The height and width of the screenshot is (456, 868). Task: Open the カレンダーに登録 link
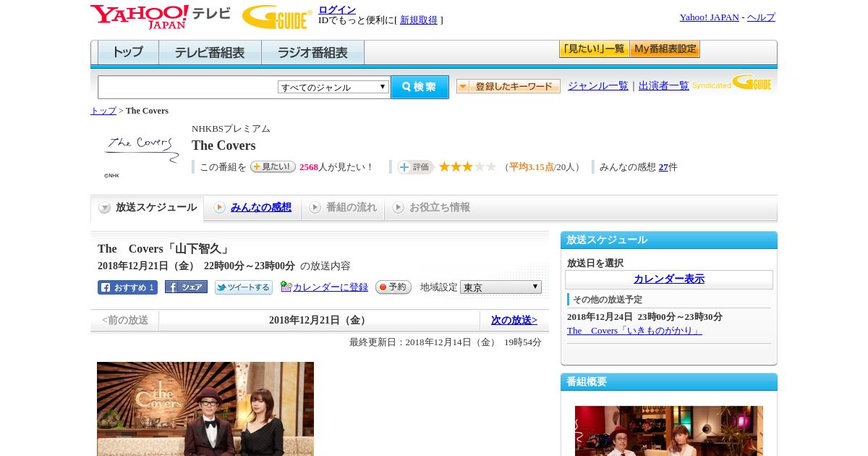(331, 287)
